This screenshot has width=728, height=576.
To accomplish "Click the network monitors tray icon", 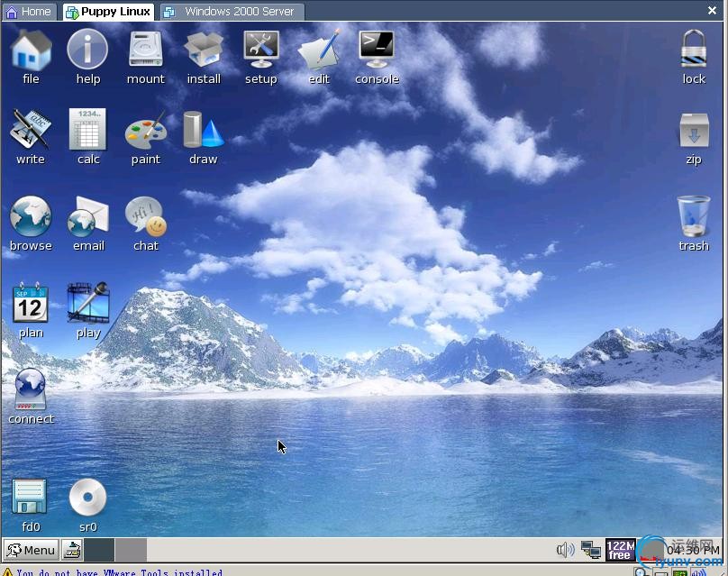I will tap(591, 550).
